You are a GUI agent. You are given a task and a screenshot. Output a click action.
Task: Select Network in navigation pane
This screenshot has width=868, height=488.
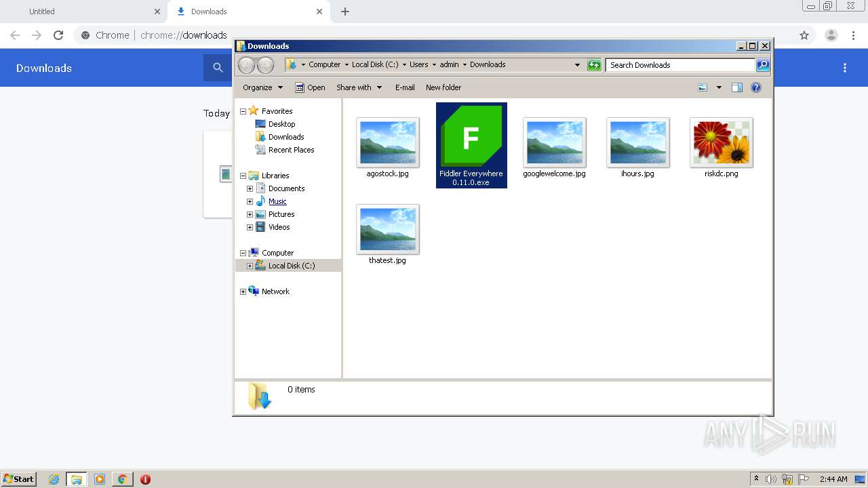275,291
